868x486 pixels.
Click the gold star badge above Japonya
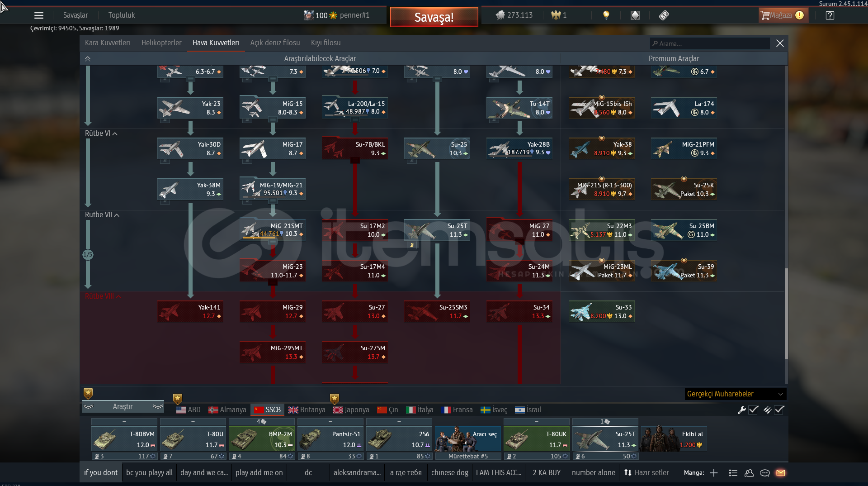[335, 399]
